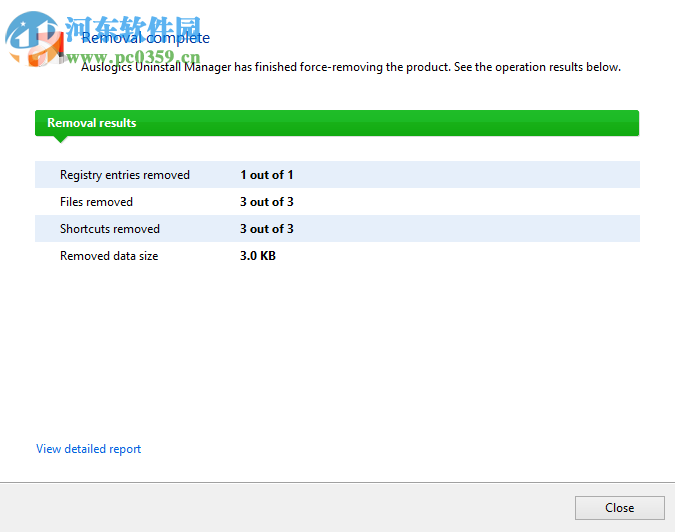Click the force-removing finished description text
This screenshot has height=532, width=675.
[x=351, y=67]
